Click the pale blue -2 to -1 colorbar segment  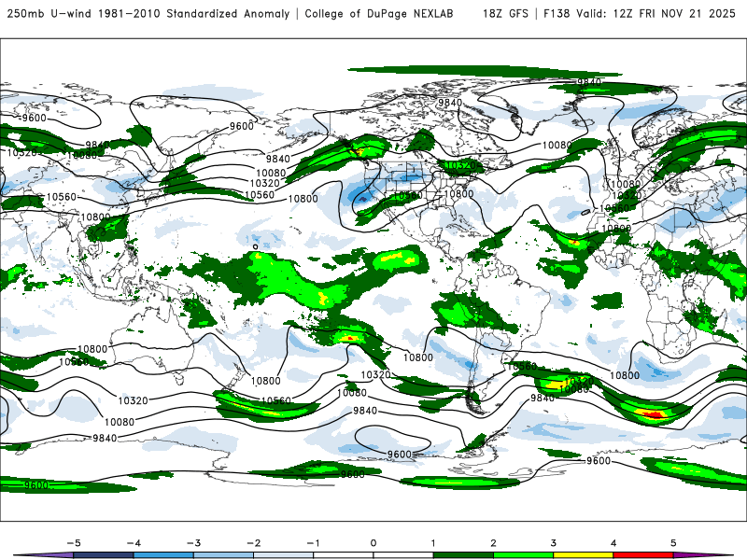[x=283, y=555]
